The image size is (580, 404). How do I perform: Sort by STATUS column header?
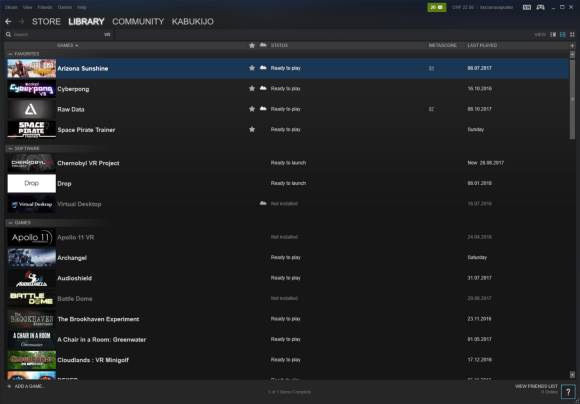pos(279,46)
